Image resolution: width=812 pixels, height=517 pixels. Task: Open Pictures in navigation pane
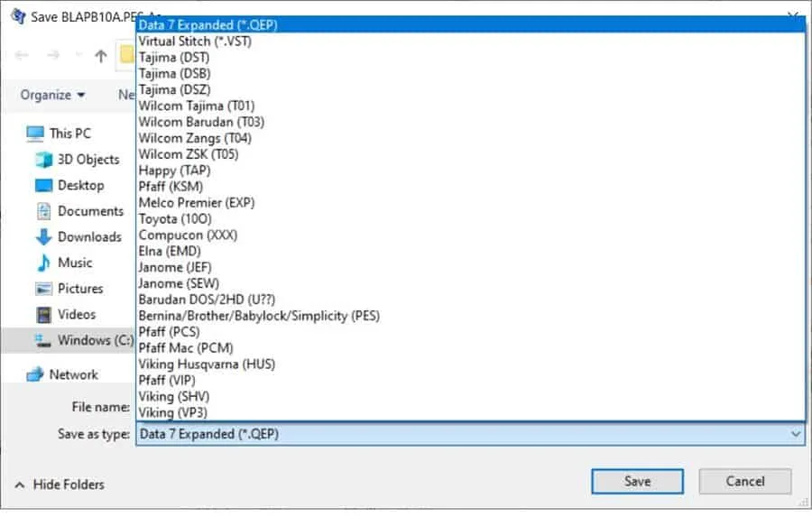click(x=80, y=289)
